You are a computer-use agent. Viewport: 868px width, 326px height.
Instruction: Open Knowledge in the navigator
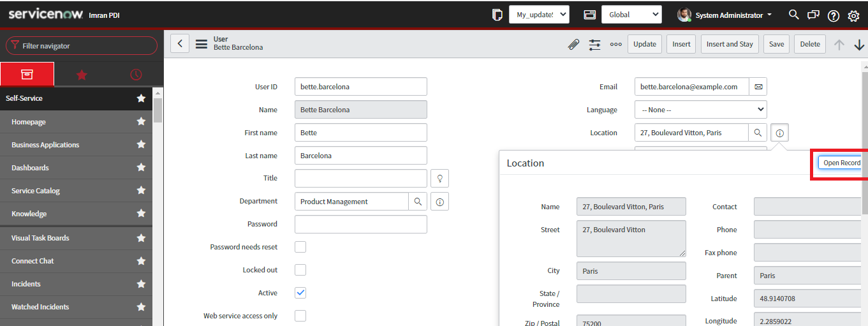click(29, 214)
